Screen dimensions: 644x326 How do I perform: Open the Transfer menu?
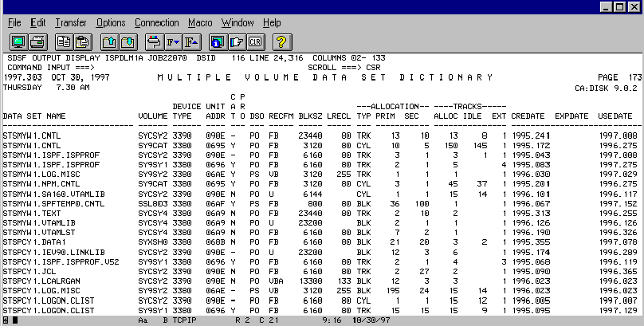[x=70, y=23]
